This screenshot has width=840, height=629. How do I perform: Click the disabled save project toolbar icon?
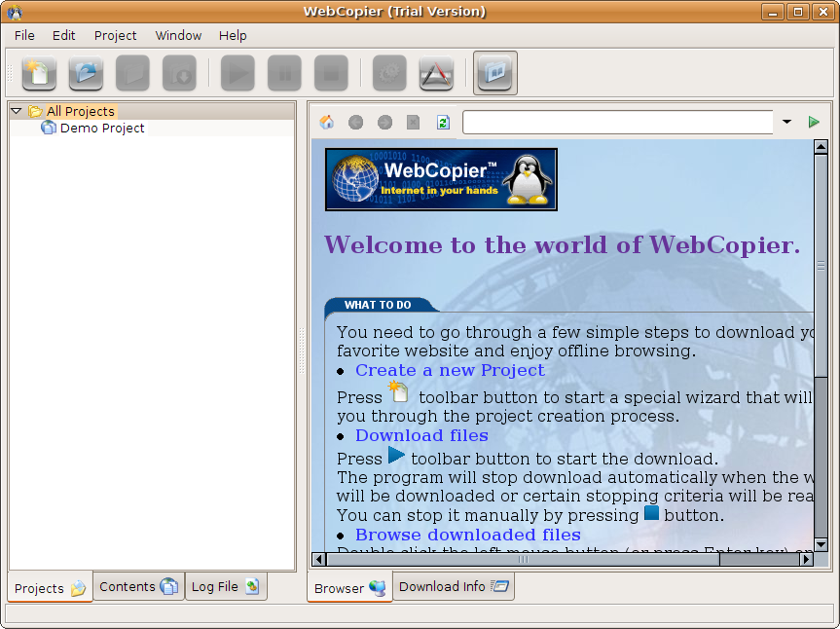tap(132, 73)
